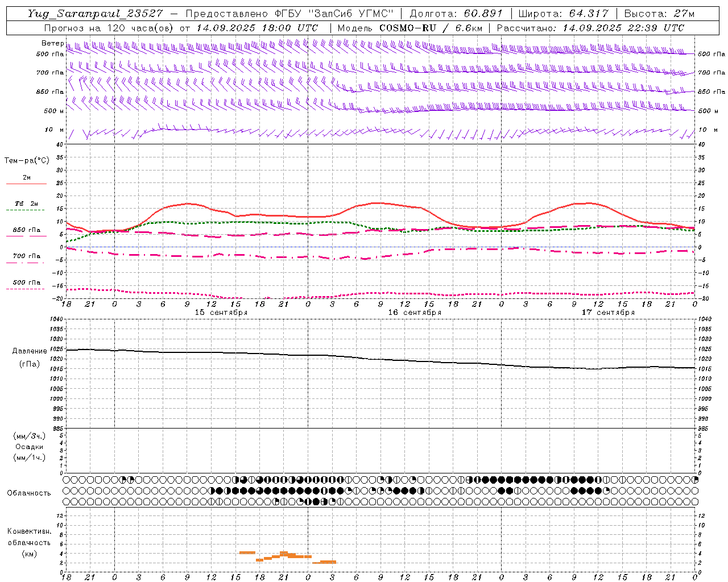Click the (мм/1ч.) precipitation unit label
Image resolution: width=728 pixels, height=582 pixels.
point(30,458)
